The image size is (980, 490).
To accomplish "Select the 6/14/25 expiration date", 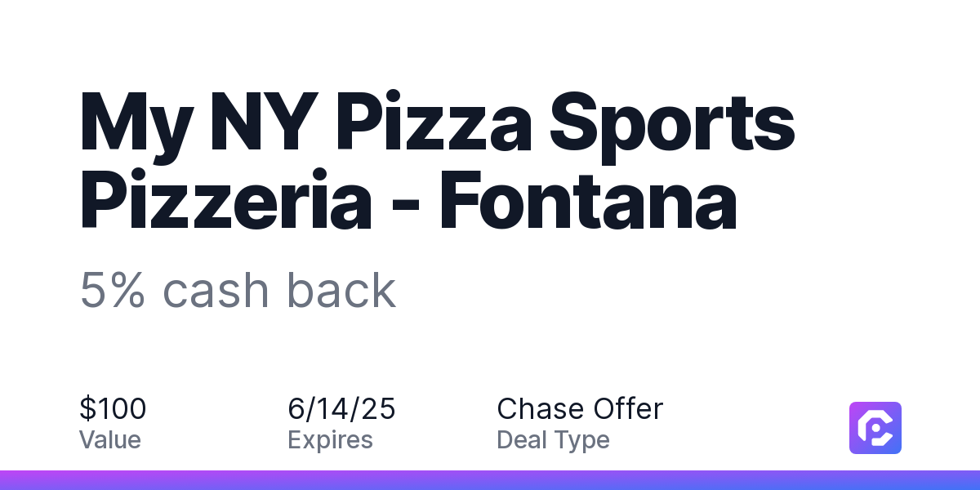I will click(341, 408).
